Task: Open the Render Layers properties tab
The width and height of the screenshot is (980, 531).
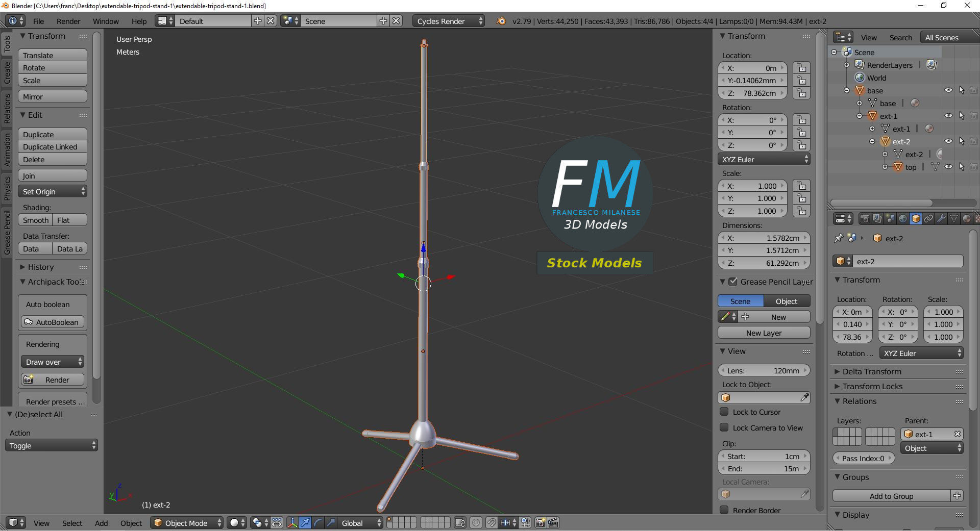Action: click(877, 219)
